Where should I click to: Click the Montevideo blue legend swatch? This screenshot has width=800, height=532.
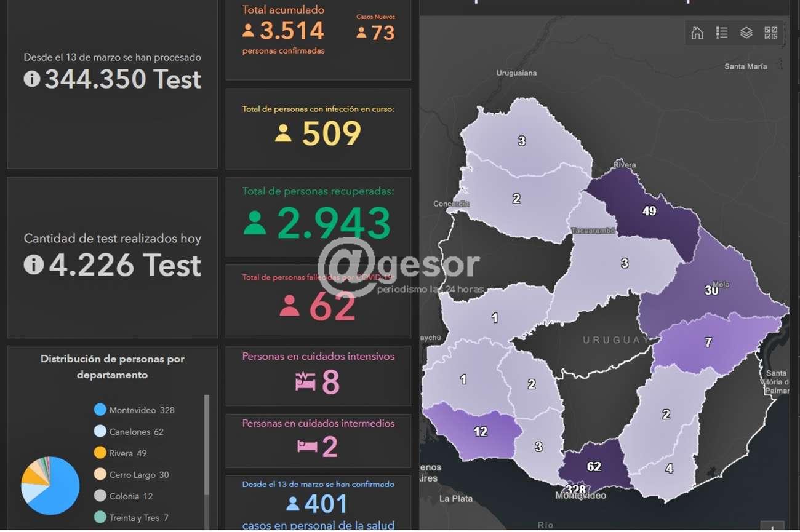coord(100,410)
